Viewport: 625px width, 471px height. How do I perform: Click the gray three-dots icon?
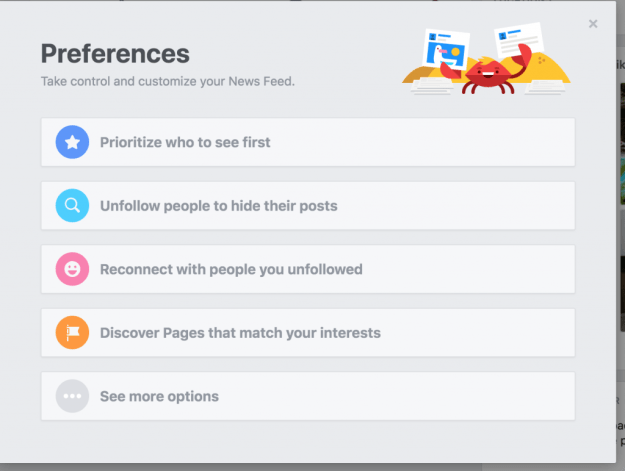tap(72, 396)
